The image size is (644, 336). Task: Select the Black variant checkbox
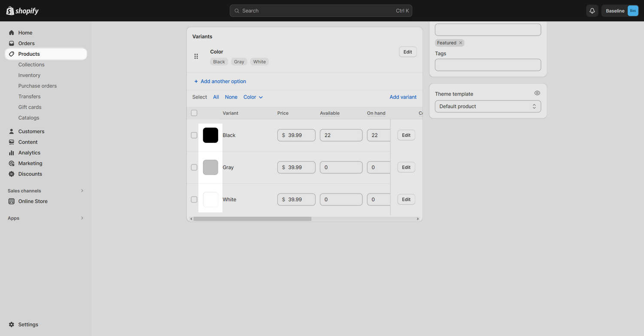click(194, 135)
